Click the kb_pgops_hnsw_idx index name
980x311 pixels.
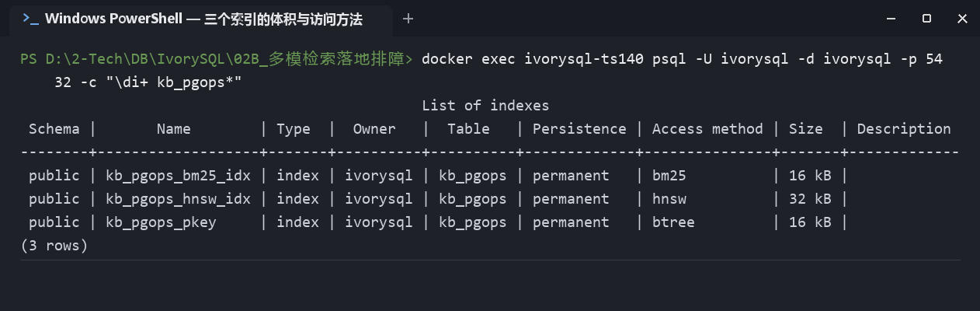click(x=179, y=199)
